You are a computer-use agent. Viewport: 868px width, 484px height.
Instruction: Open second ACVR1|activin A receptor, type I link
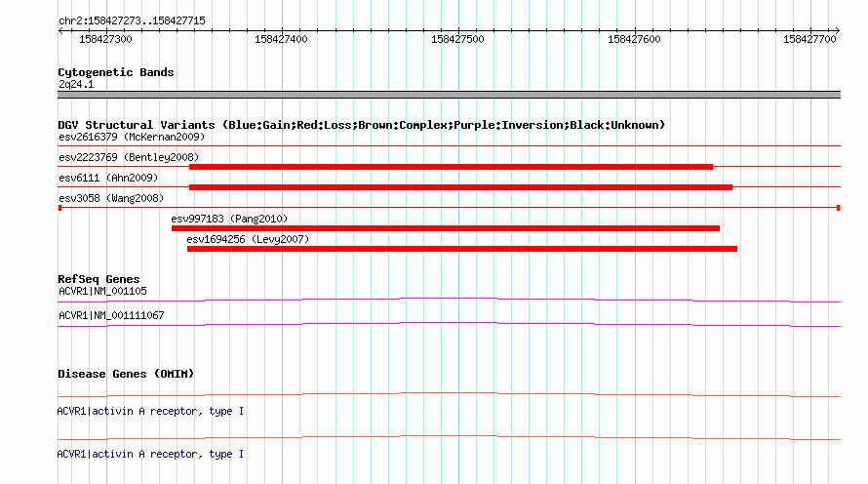click(x=150, y=454)
